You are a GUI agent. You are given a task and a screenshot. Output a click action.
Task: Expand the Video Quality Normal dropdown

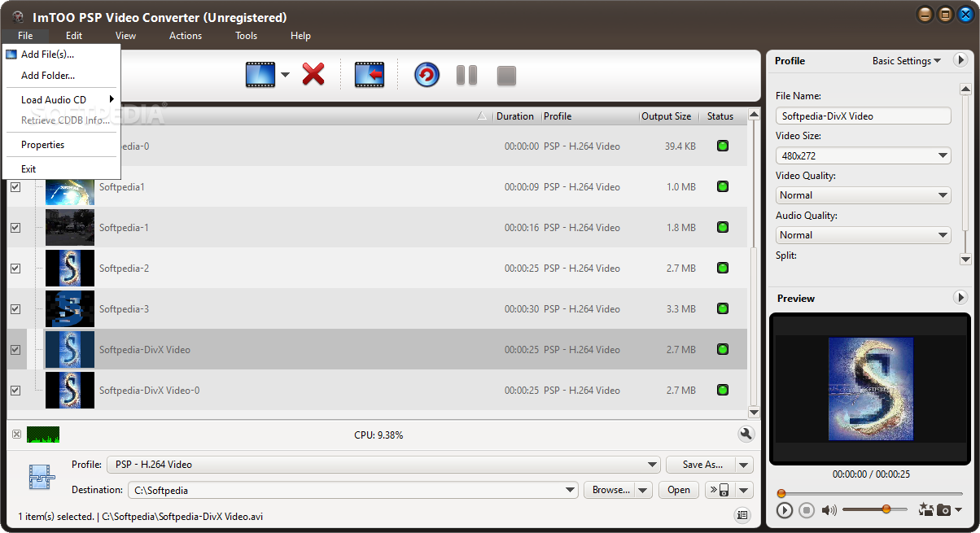pyautogui.click(x=943, y=195)
